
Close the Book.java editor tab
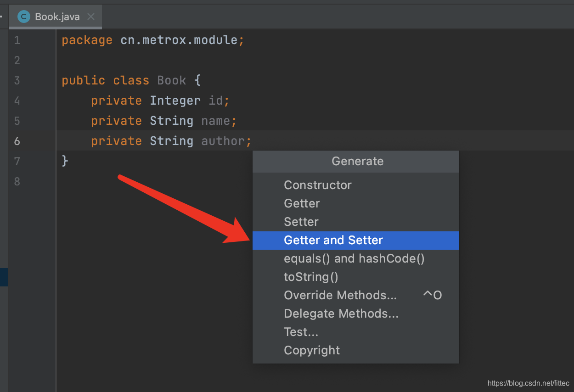click(91, 17)
